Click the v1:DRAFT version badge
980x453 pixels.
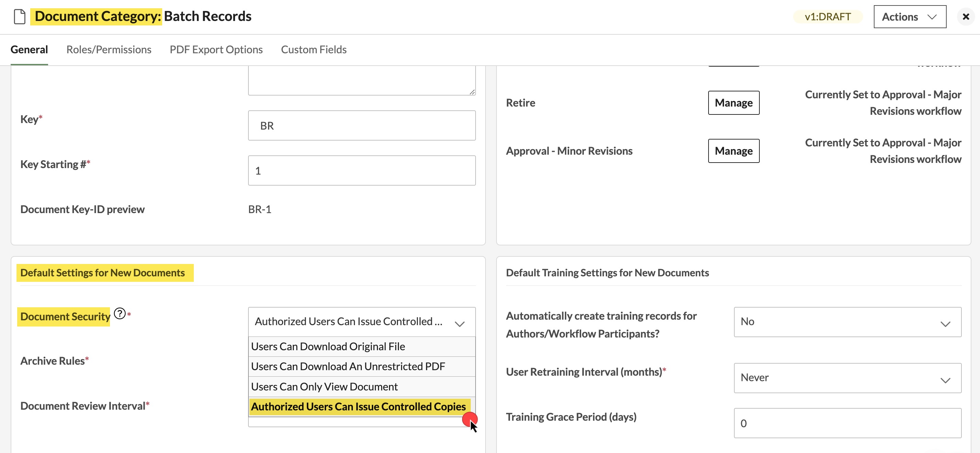[828, 17]
